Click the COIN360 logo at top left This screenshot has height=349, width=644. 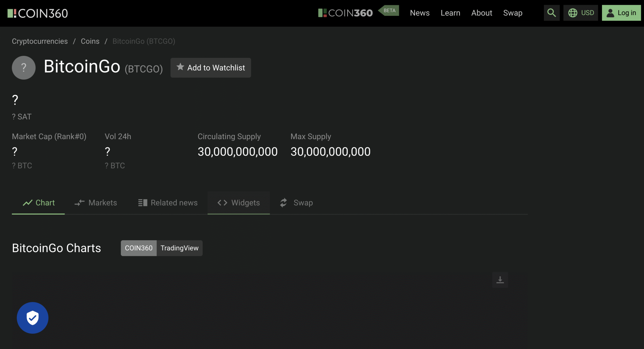click(37, 13)
